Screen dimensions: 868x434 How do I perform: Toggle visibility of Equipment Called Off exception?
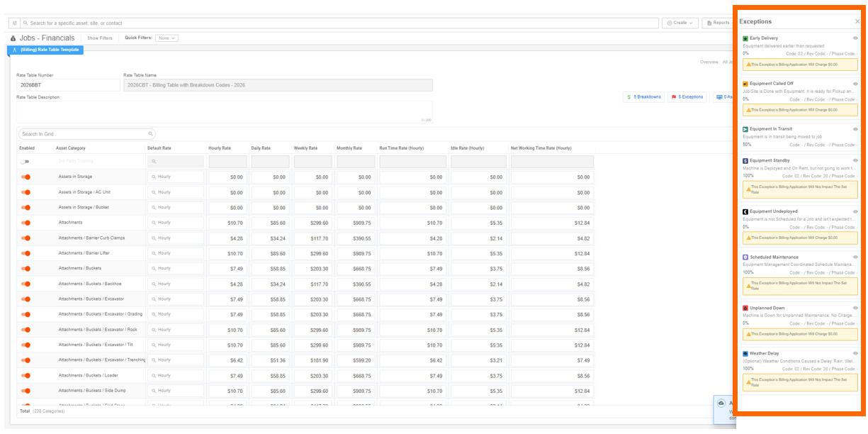pyautogui.click(x=856, y=84)
